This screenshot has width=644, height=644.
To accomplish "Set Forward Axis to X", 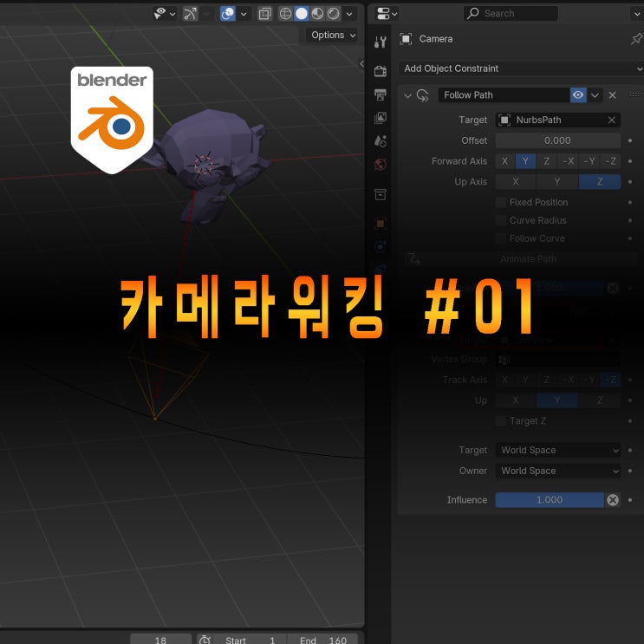I will tap(504, 161).
